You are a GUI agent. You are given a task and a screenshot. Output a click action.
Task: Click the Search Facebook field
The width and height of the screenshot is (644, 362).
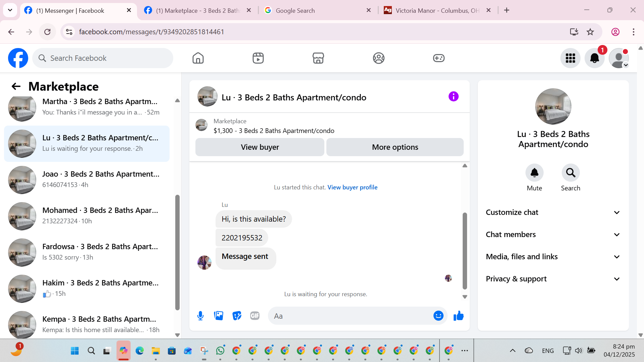click(x=103, y=58)
